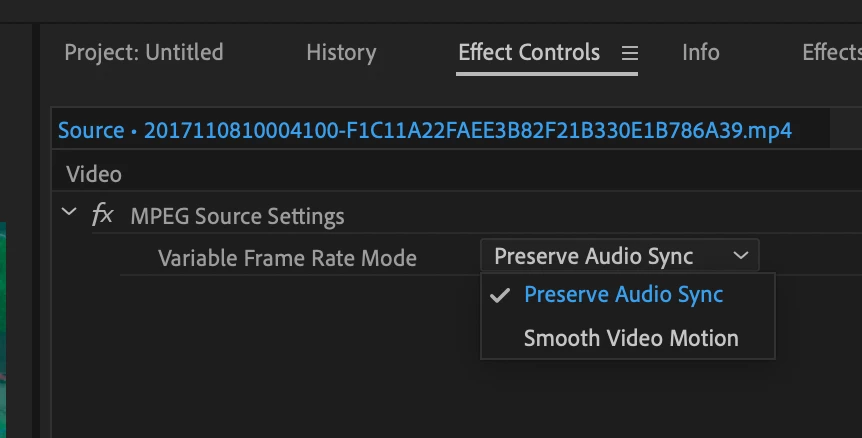Switch to the Info tab

coord(700,52)
